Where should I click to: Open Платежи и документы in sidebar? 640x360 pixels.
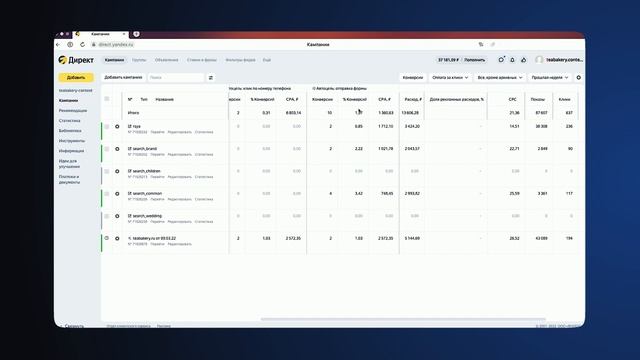[x=69, y=179]
